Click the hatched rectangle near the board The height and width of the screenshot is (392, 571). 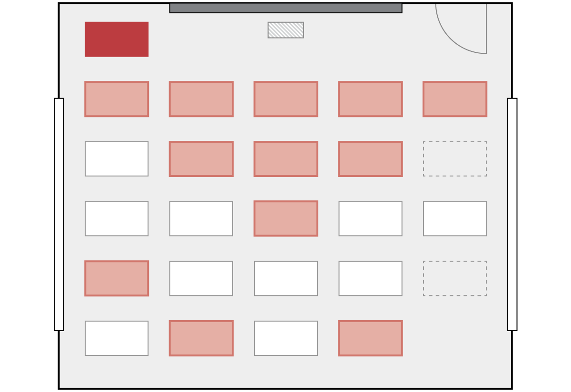point(285,30)
